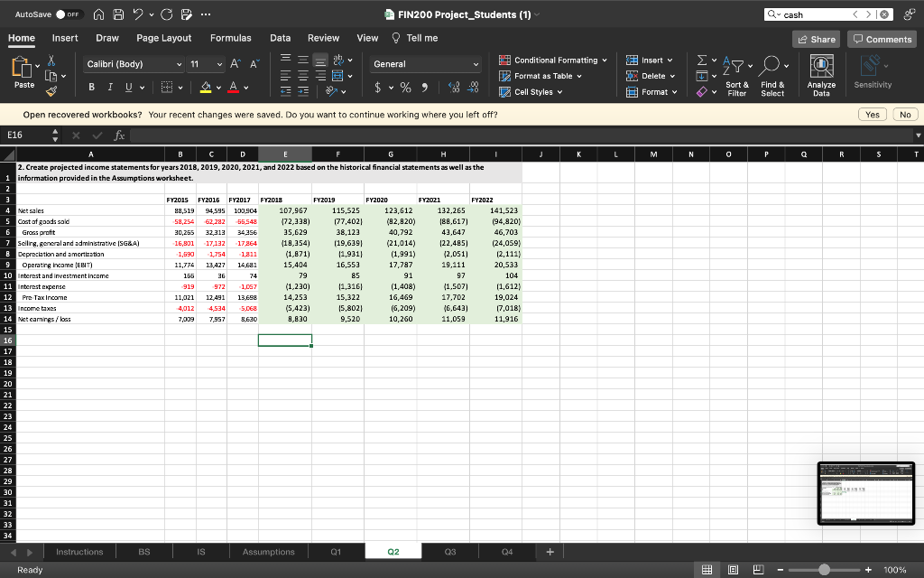Apply percent style to the cell
924x578 pixels.
point(407,88)
